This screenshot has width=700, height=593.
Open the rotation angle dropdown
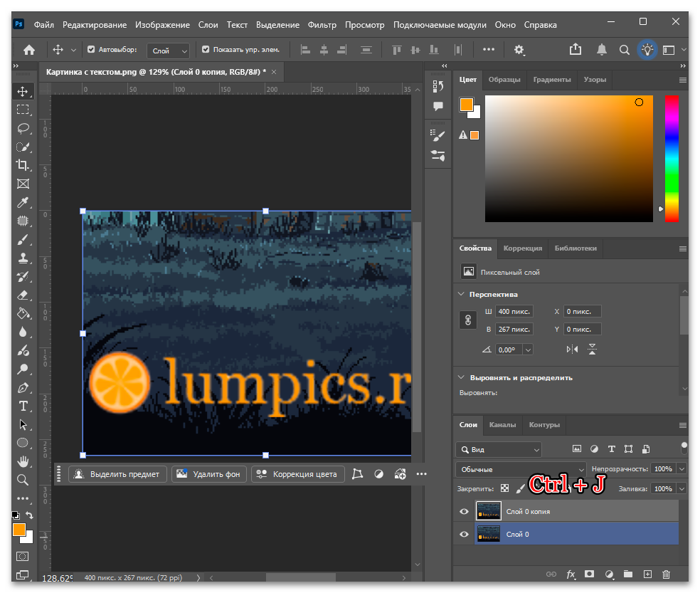[x=528, y=350]
